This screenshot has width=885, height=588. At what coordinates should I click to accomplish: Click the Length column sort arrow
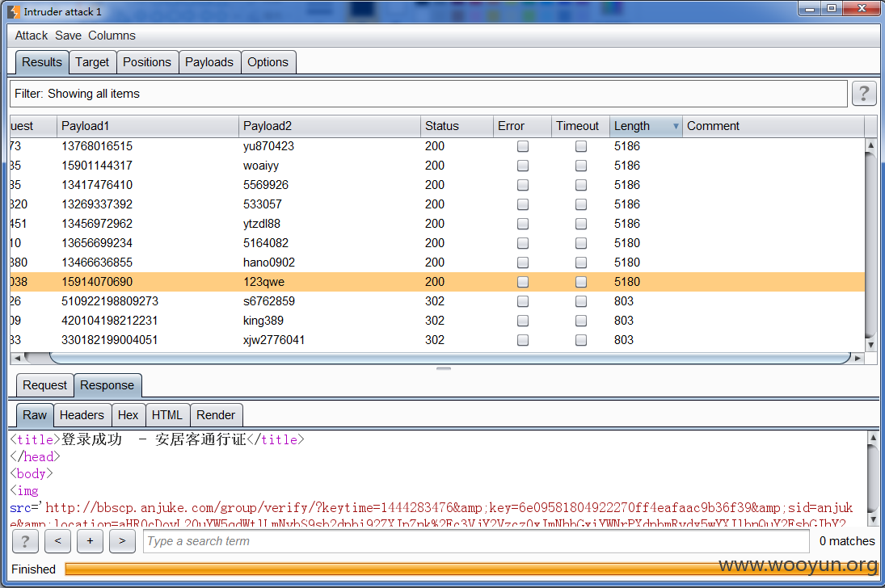[676, 126]
